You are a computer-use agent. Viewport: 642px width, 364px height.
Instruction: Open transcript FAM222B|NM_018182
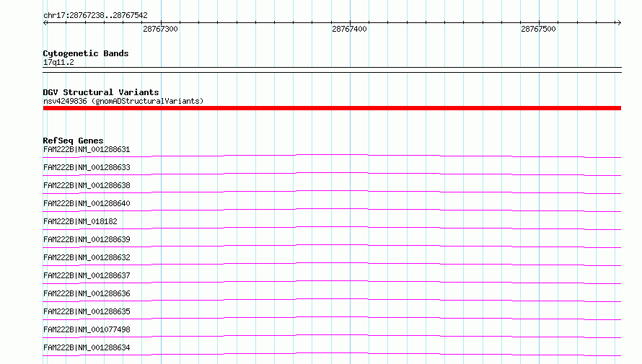(80, 221)
